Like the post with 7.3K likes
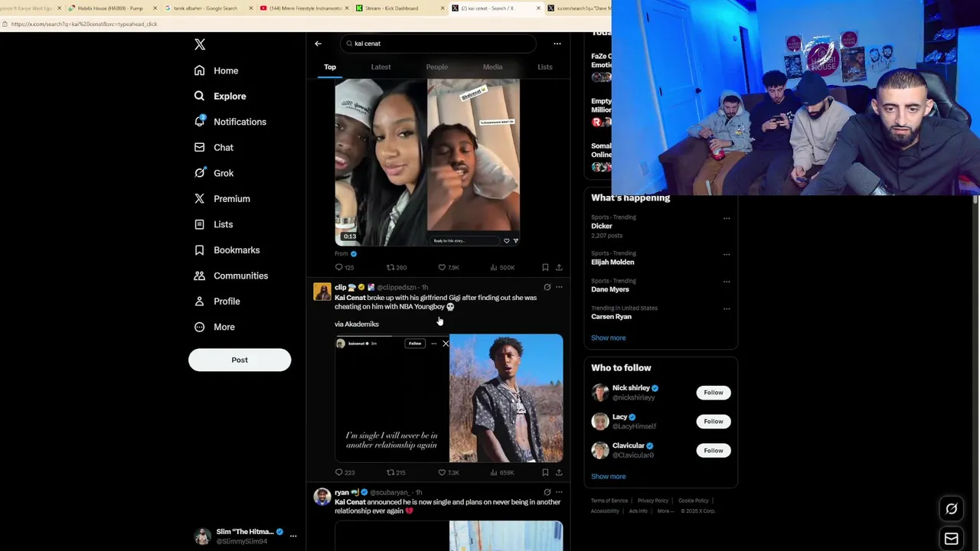This screenshot has width=980, height=551. pyautogui.click(x=449, y=472)
